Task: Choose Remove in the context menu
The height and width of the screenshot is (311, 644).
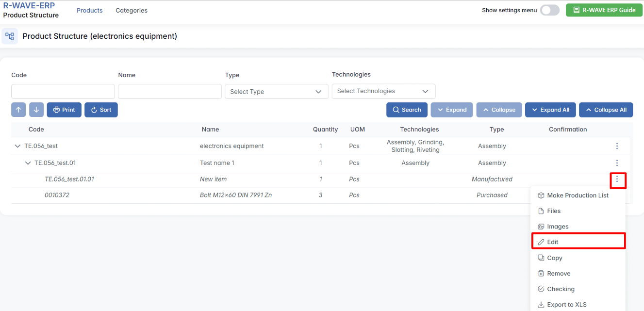Action: click(558, 274)
